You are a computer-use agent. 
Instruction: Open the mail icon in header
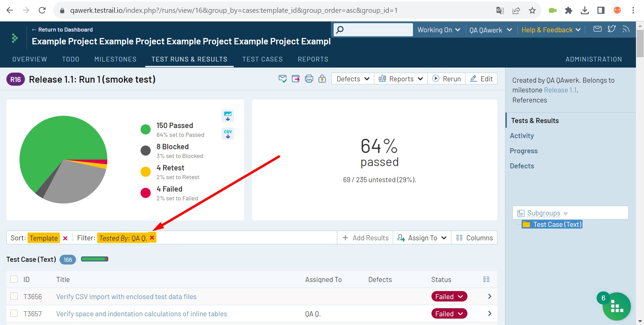click(598, 29)
